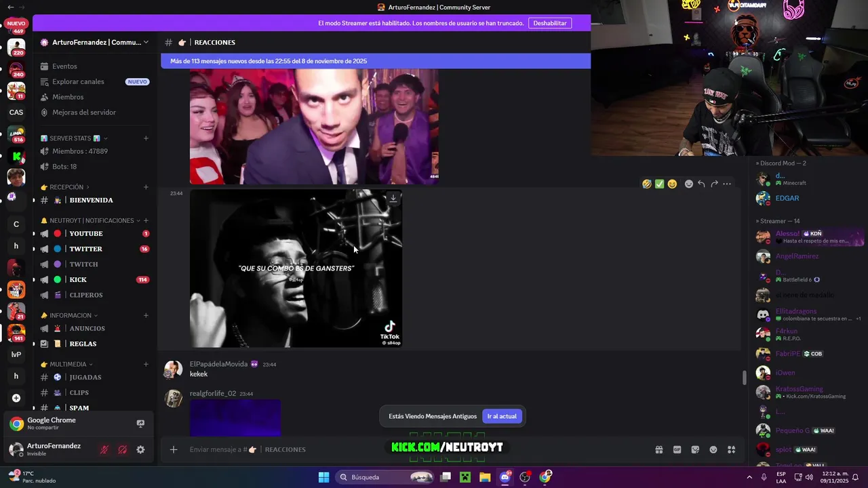Add a server with plus icon

point(16,398)
